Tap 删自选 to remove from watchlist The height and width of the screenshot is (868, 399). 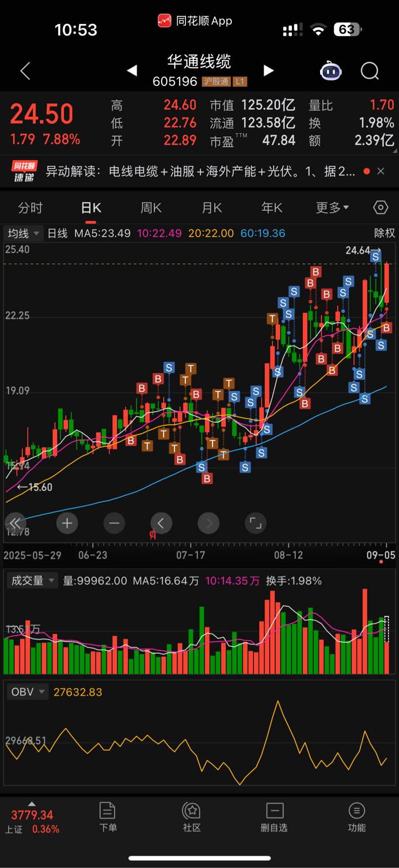[x=274, y=817]
